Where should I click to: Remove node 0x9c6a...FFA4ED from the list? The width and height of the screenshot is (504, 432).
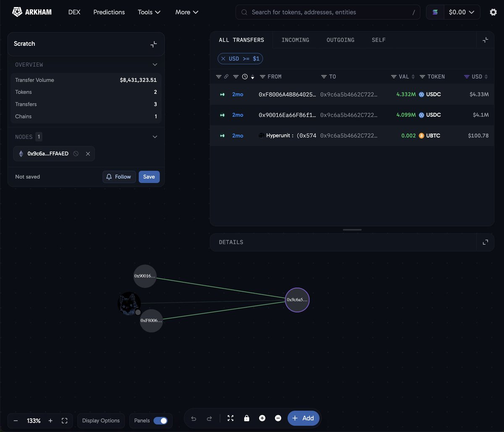pyautogui.click(x=88, y=154)
